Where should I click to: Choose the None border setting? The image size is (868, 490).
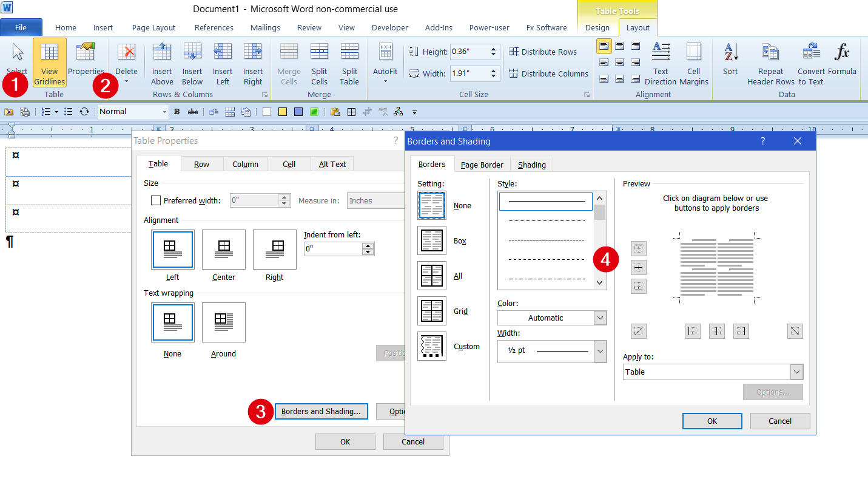[x=432, y=205]
